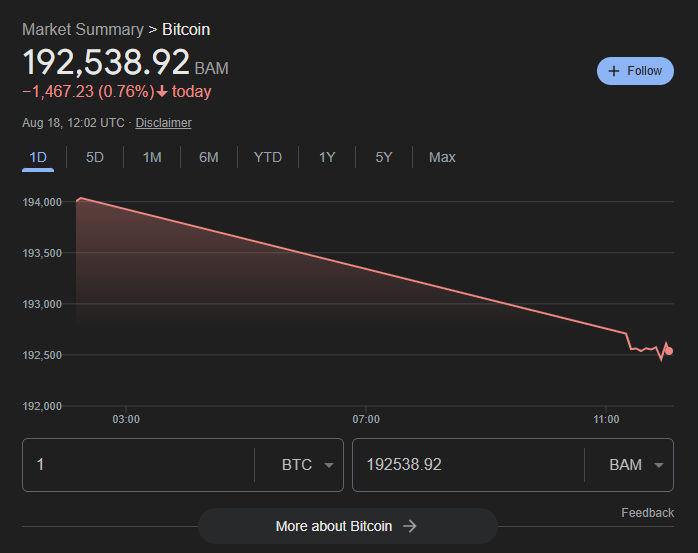Show the 5Y time range chart
This screenshot has height=553, width=698.
(384, 157)
